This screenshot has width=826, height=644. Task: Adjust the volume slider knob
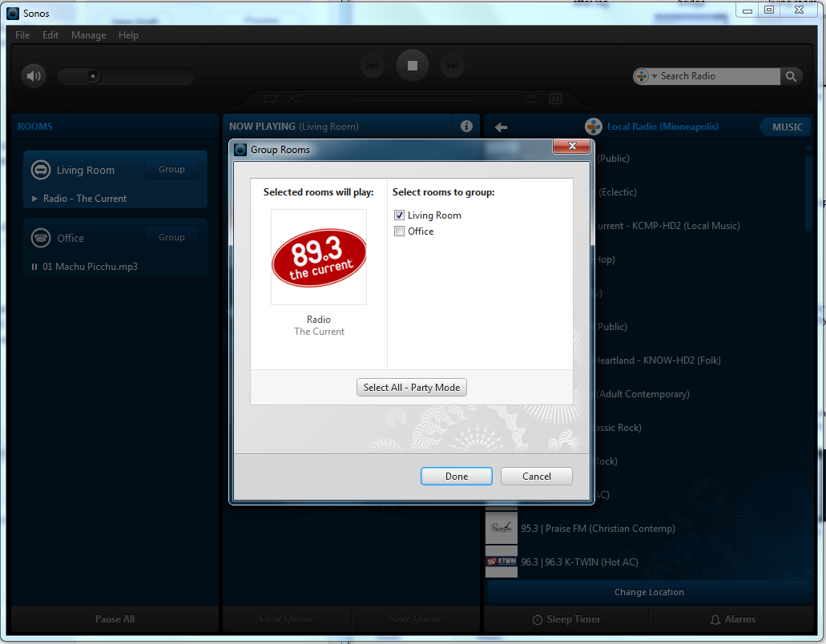[x=93, y=76]
